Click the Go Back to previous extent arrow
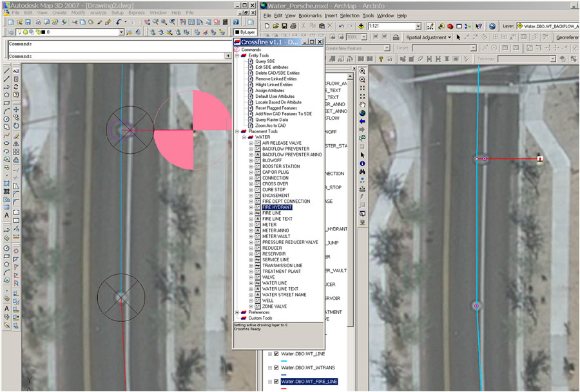Screen dimensions: 580x392 (x=362, y=121)
